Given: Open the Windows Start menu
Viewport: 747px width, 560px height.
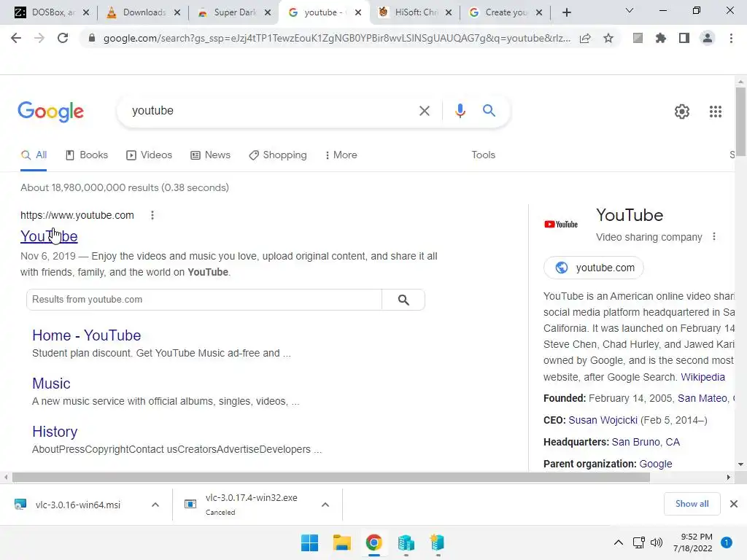Looking at the screenshot, I should tap(309, 542).
